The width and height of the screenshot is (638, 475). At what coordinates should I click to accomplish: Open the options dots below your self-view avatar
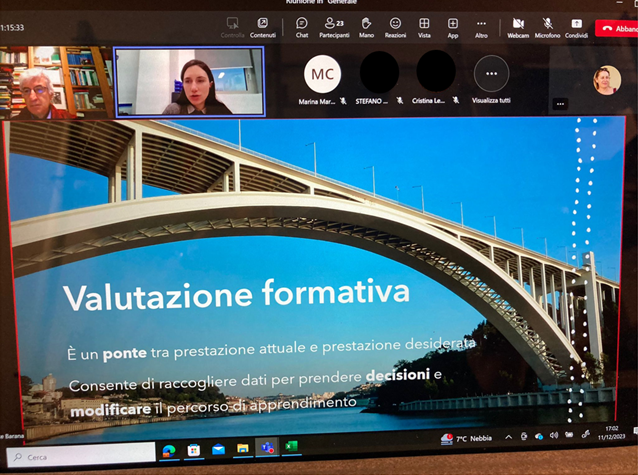pyautogui.click(x=560, y=104)
